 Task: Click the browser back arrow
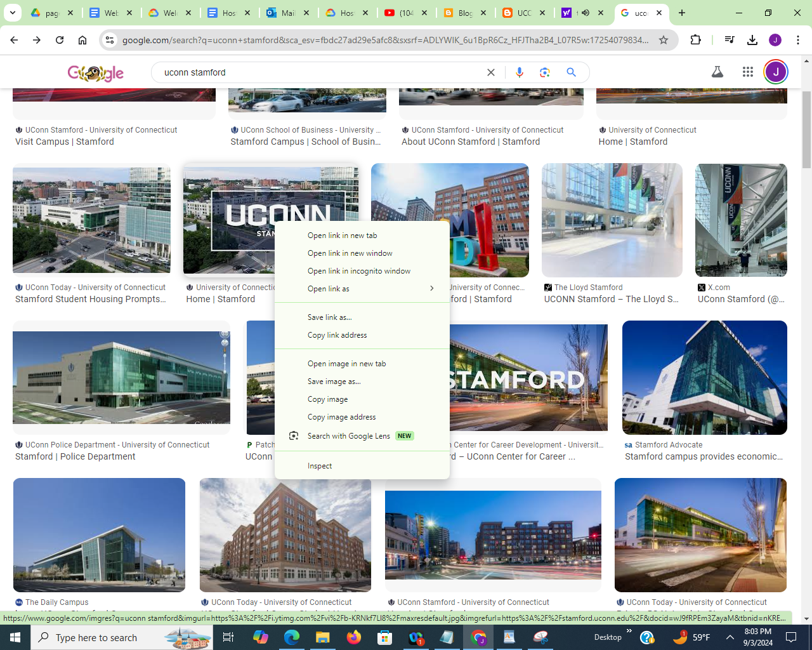tap(14, 40)
